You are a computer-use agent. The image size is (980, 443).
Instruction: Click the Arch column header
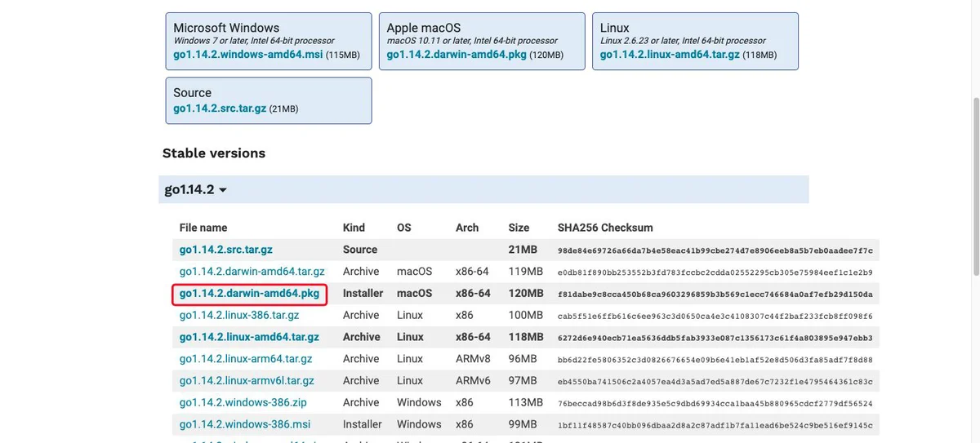coord(467,228)
